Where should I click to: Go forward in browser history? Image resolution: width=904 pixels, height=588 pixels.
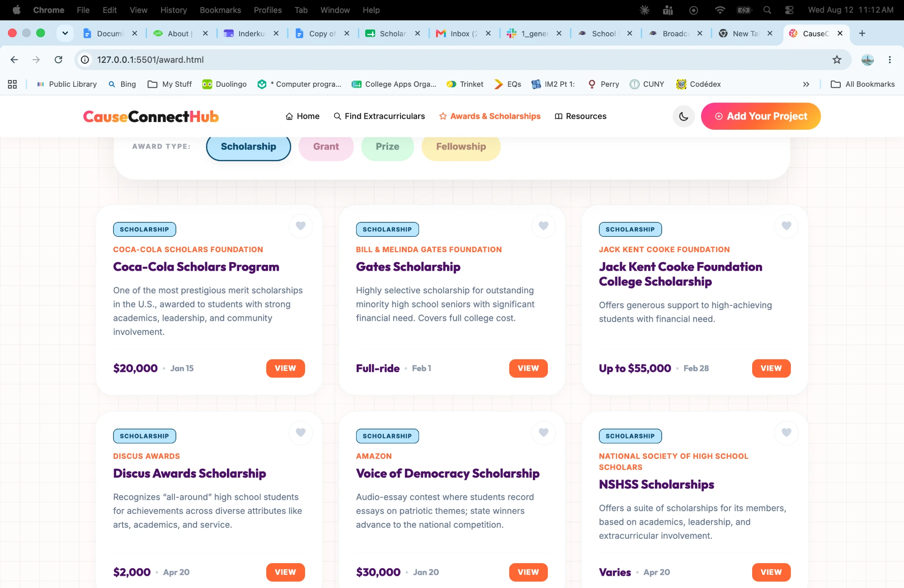36,60
